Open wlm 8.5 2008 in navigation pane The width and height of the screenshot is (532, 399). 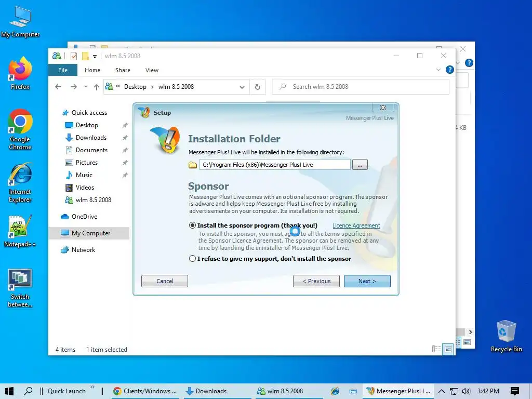point(94,200)
